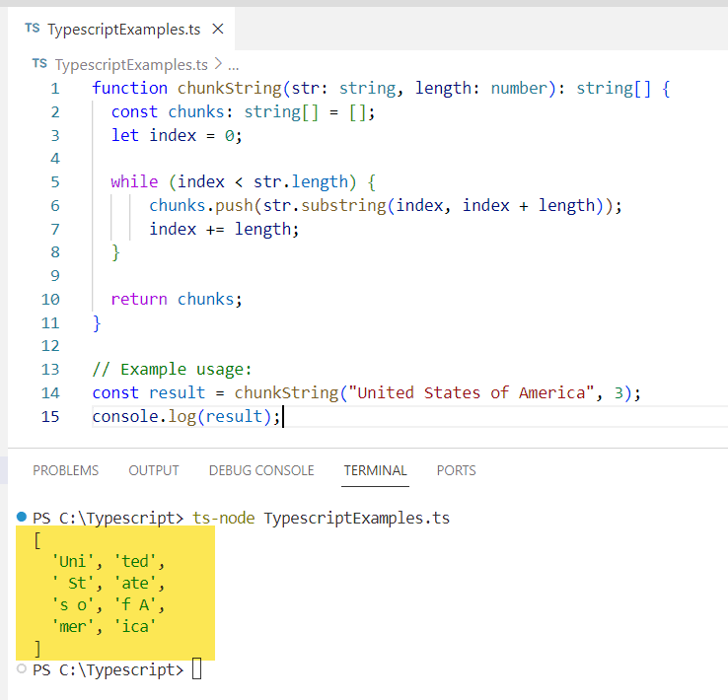The width and height of the screenshot is (728, 700).
Task: Open the OUTPUT panel tab
Action: 154,470
